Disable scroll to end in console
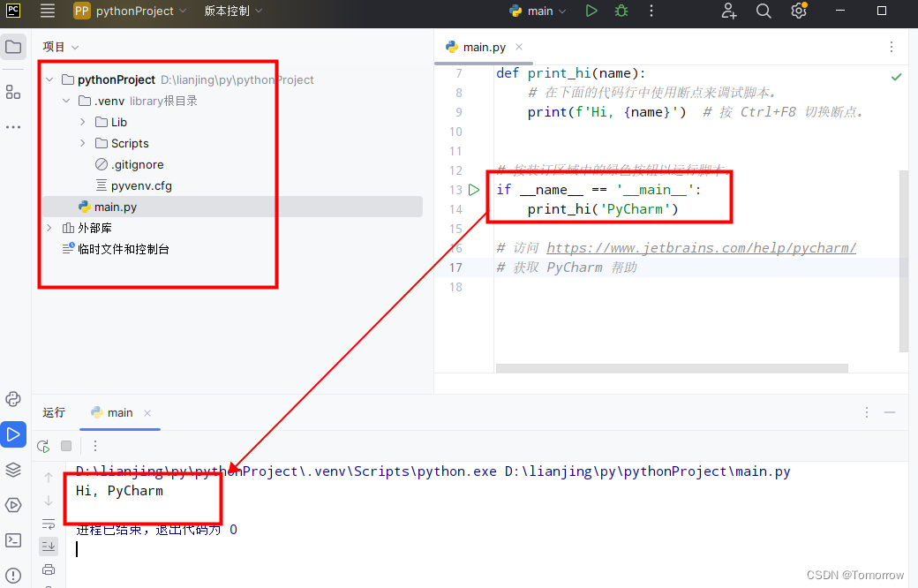 [x=49, y=547]
